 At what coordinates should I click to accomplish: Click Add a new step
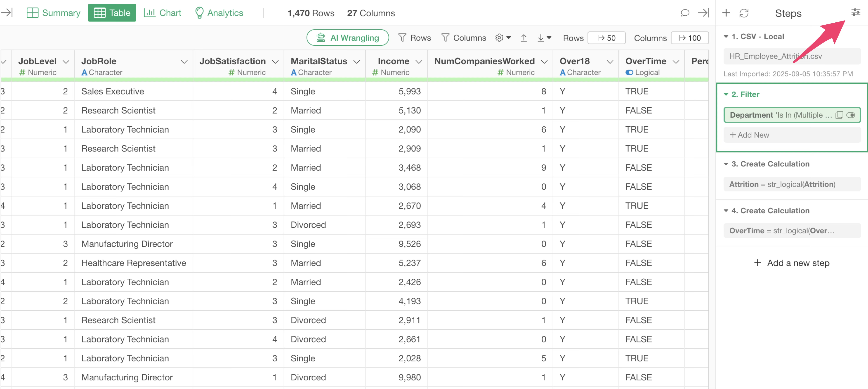[x=792, y=263]
